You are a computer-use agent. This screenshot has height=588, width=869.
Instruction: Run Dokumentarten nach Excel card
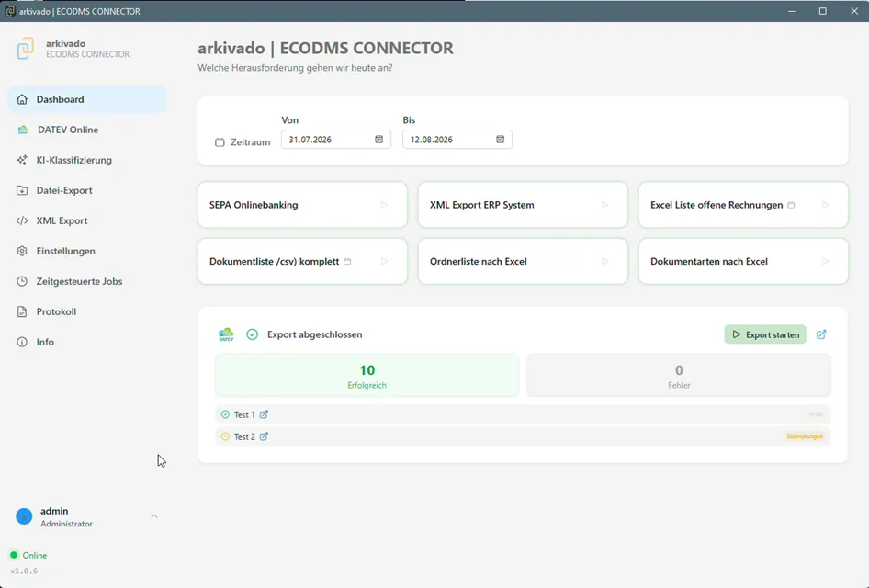tap(743, 262)
